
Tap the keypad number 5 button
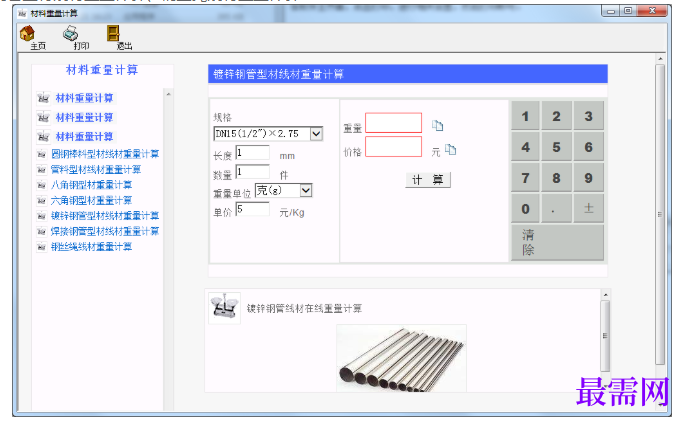point(556,147)
